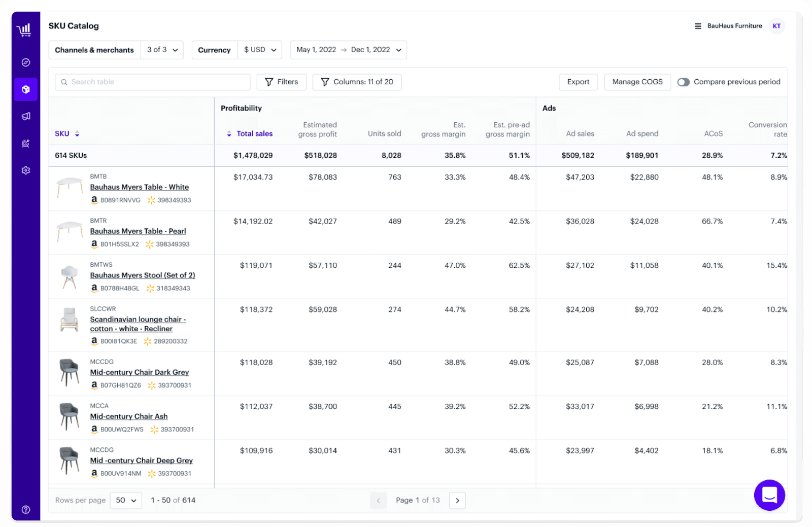This screenshot has height=527, width=812.
Task: Click the Mid-century Chair Dark Grey thumbnail
Action: click(70, 372)
